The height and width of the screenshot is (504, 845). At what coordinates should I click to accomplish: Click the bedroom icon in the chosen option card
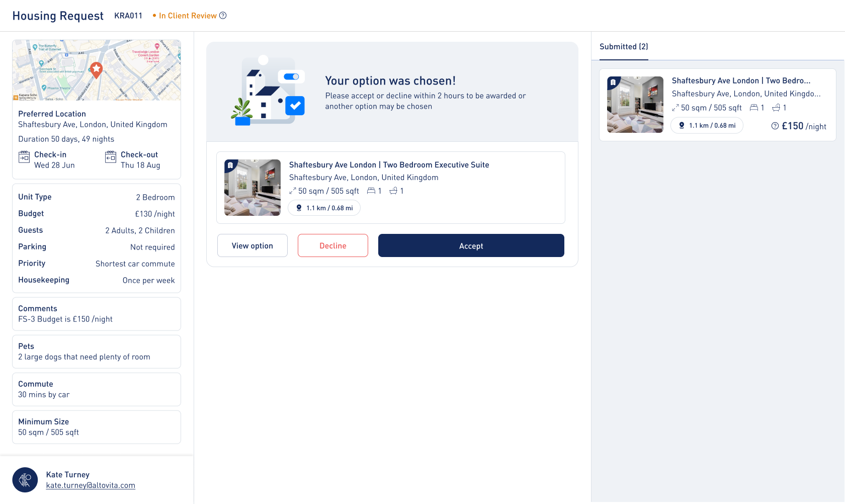[371, 191]
